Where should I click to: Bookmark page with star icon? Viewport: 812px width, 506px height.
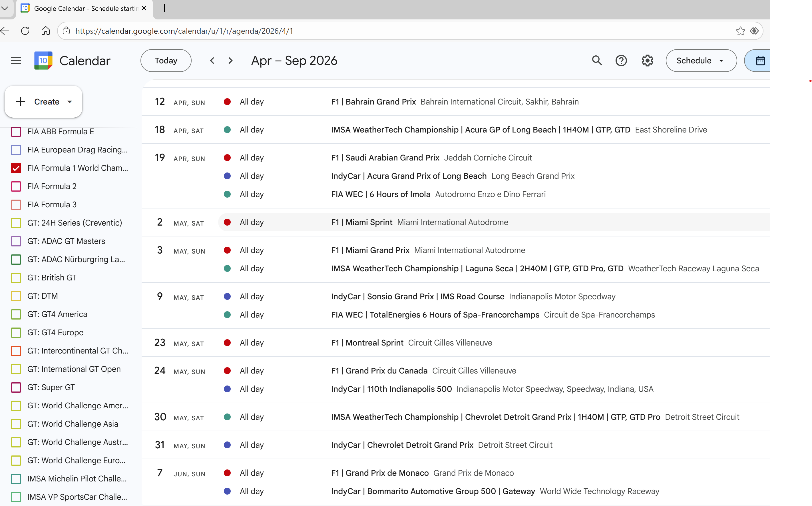pyautogui.click(x=740, y=31)
